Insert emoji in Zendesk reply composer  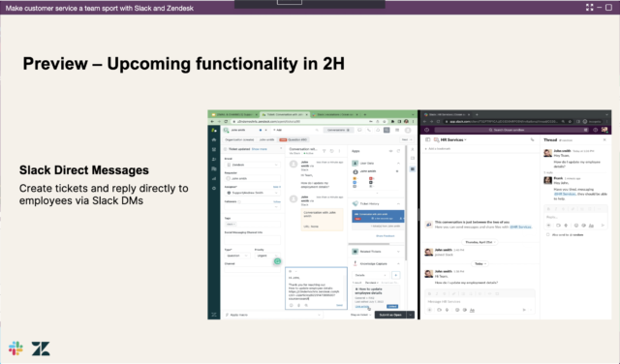292,305
